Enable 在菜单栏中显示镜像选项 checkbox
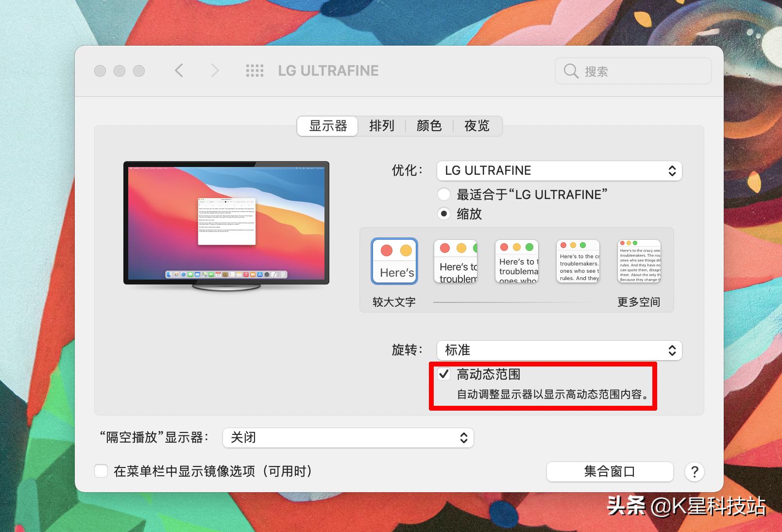782x532 pixels. coord(101,471)
